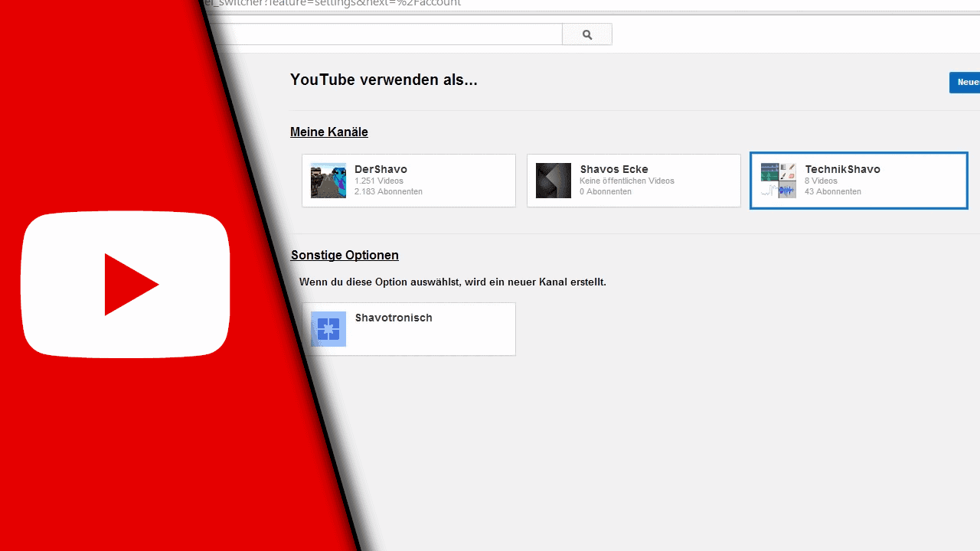Screen dimensions: 980x551
Task: Click the '43 Abonnenten' text
Action: [x=833, y=191]
